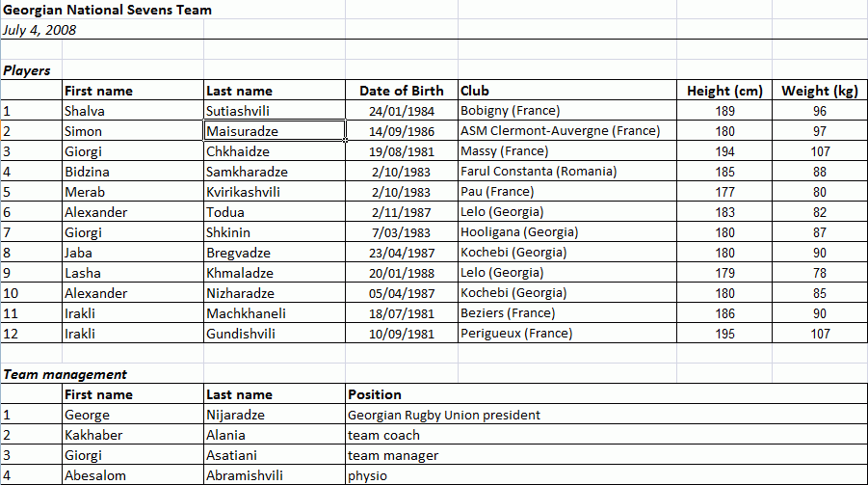The height and width of the screenshot is (485, 868).
Task: Select the 'Farul Constanta (Romania)' cell
Action: pyautogui.click(x=539, y=172)
